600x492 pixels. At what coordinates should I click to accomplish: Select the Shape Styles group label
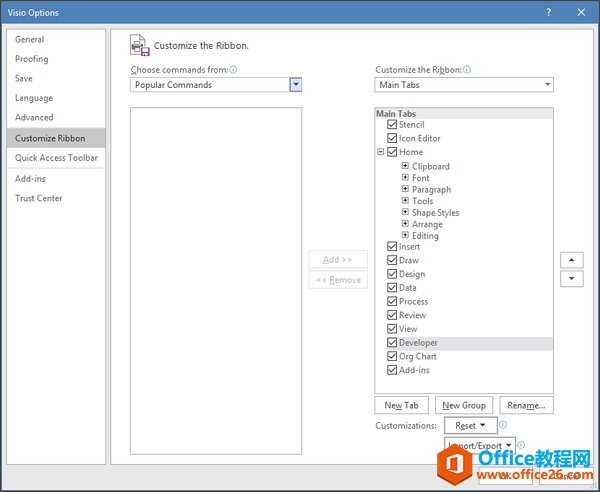point(435,212)
